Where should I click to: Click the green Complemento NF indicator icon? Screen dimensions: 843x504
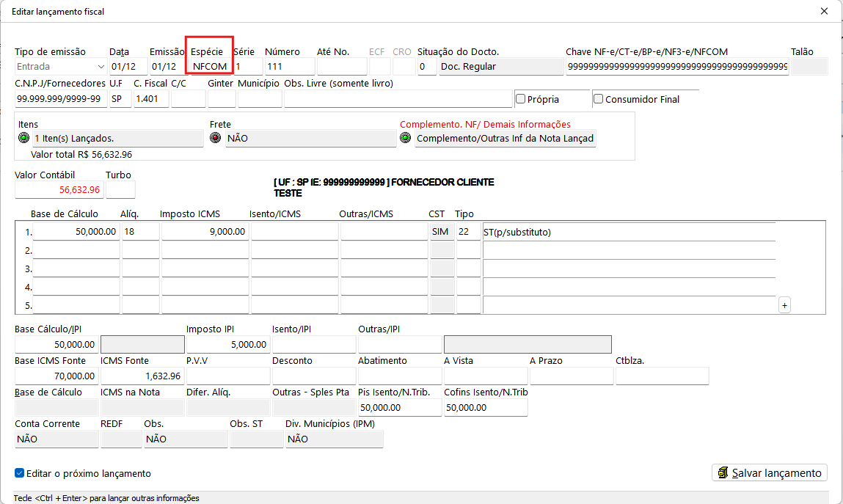point(406,138)
